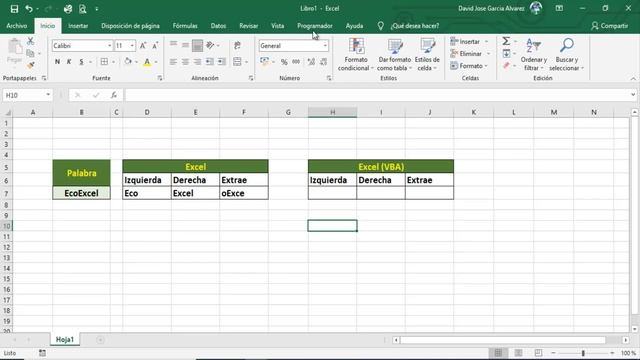Switch to Programador tab
The height and width of the screenshot is (360, 640).
coord(315,26)
